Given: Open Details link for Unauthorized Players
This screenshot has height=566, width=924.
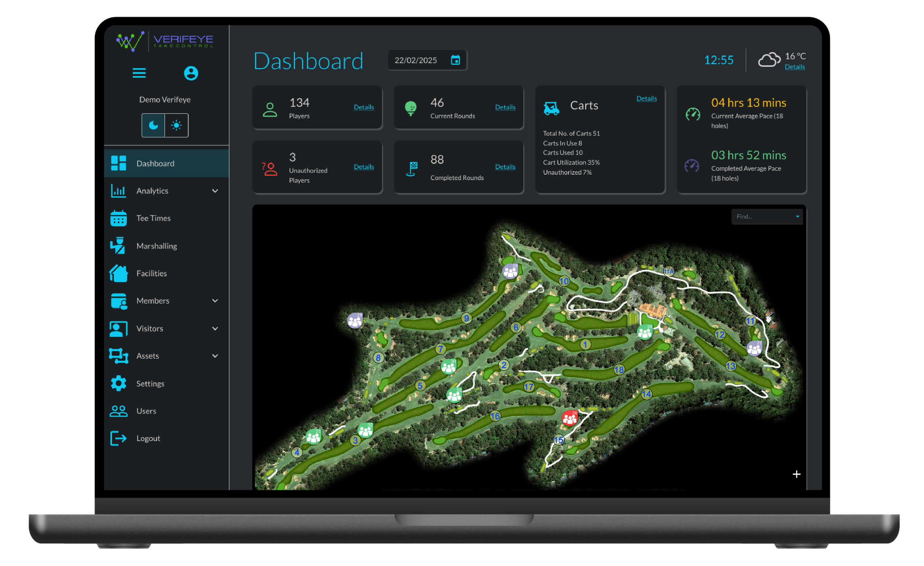Looking at the screenshot, I should coord(364,167).
